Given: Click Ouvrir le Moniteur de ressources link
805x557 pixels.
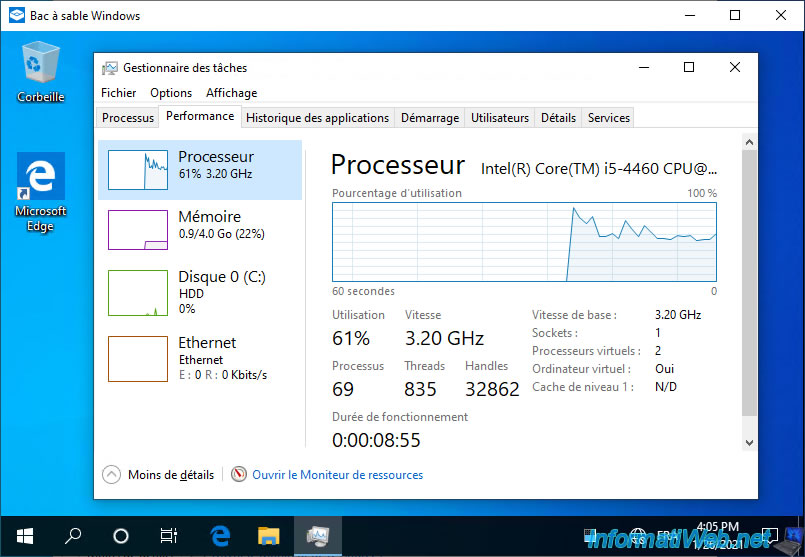Looking at the screenshot, I should (x=337, y=475).
